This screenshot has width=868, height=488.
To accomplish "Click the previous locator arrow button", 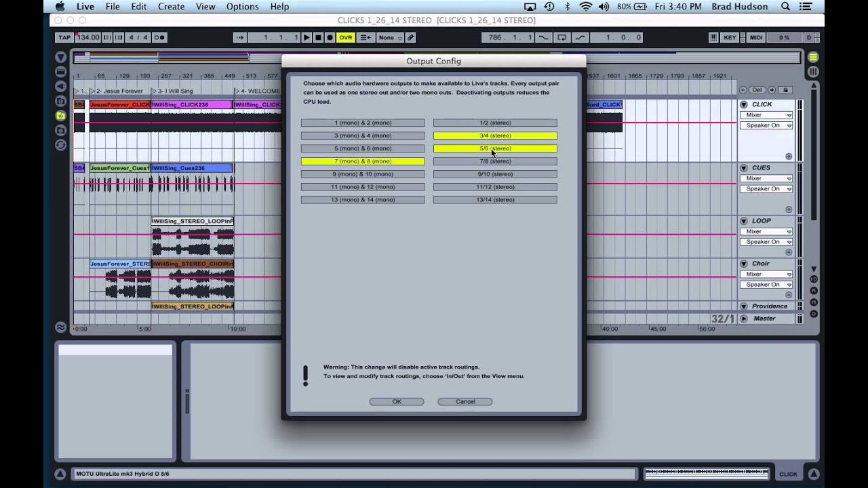I will tap(743, 90).
